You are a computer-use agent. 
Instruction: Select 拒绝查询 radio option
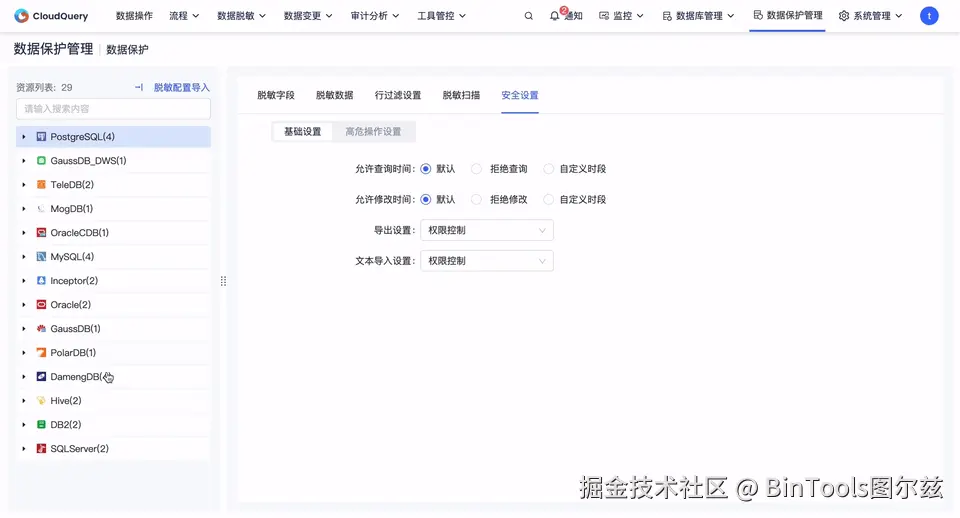(x=476, y=169)
